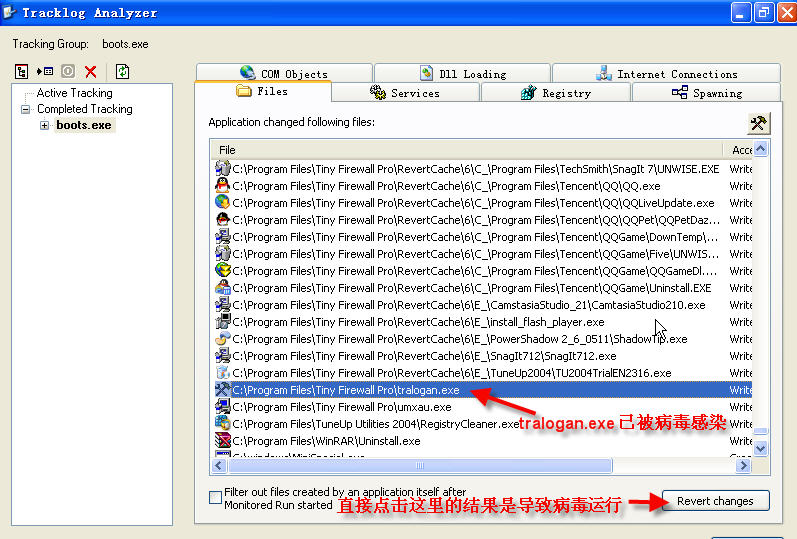This screenshot has width=797, height=539.
Task: Click the File column header
Action: click(467, 150)
